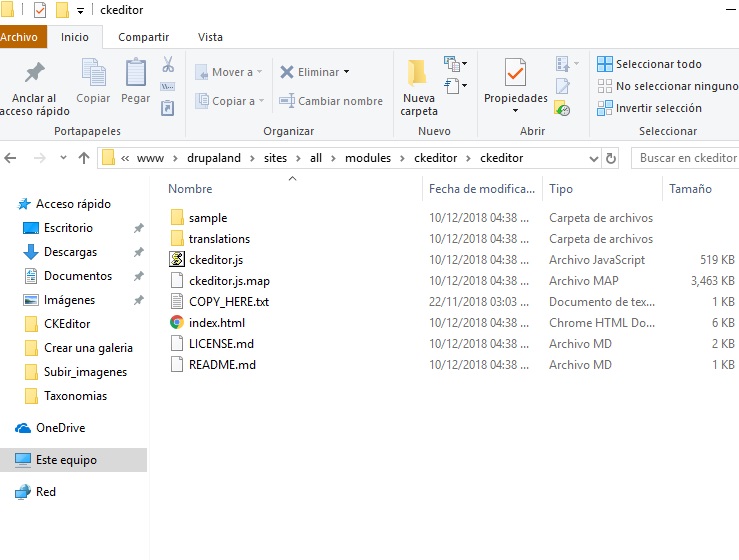Expand the Propiedades dropdown arrow
Viewport: 739px width, 560px height.
[515, 110]
